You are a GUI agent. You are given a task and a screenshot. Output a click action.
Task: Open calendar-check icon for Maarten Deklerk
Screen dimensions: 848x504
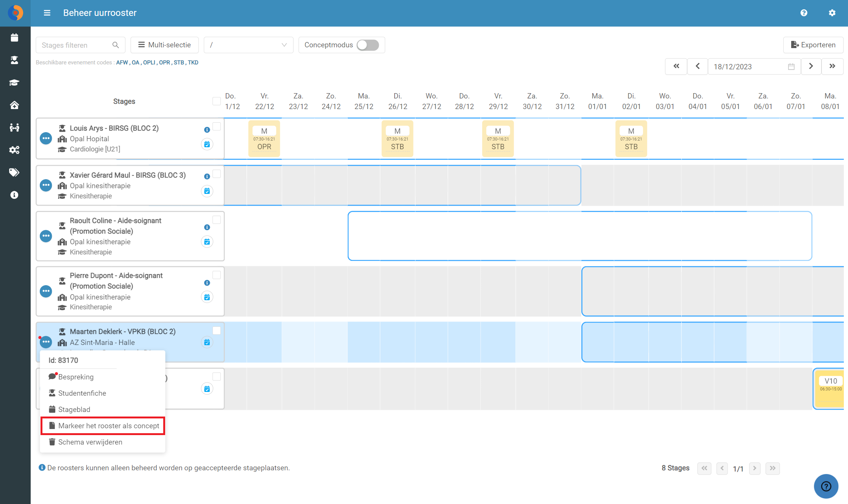[207, 342]
